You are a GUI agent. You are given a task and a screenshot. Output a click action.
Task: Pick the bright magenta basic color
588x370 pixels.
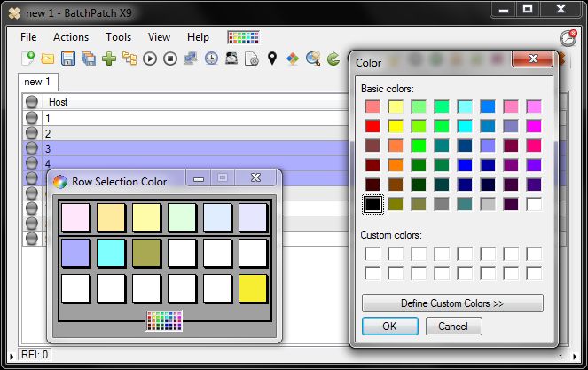point(534,126)
